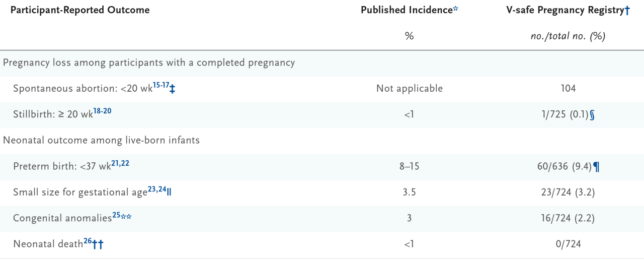
Task: Click double-dagger symbols after Neonatal death
Action: (98, 244)
